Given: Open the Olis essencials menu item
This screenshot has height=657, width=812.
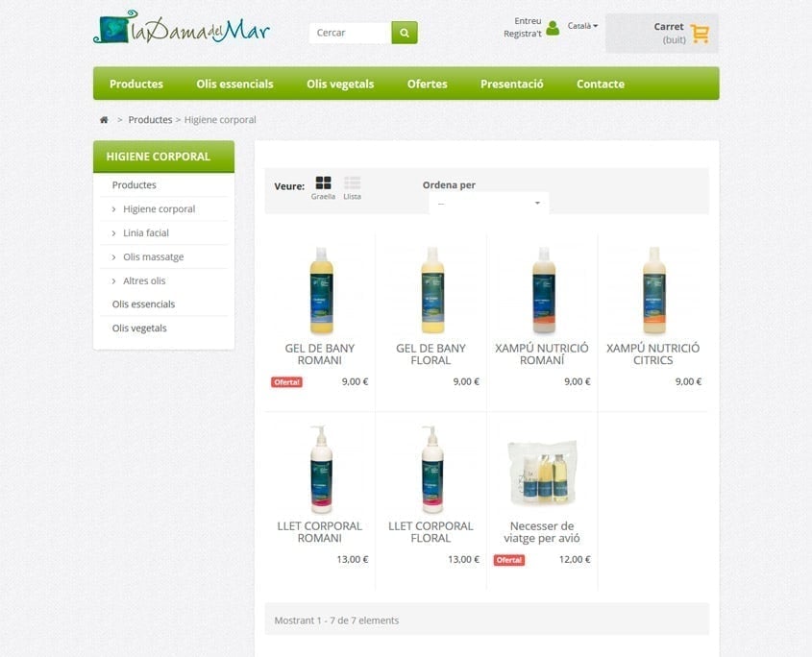Looking at the screenshot, I should [234, 84].
